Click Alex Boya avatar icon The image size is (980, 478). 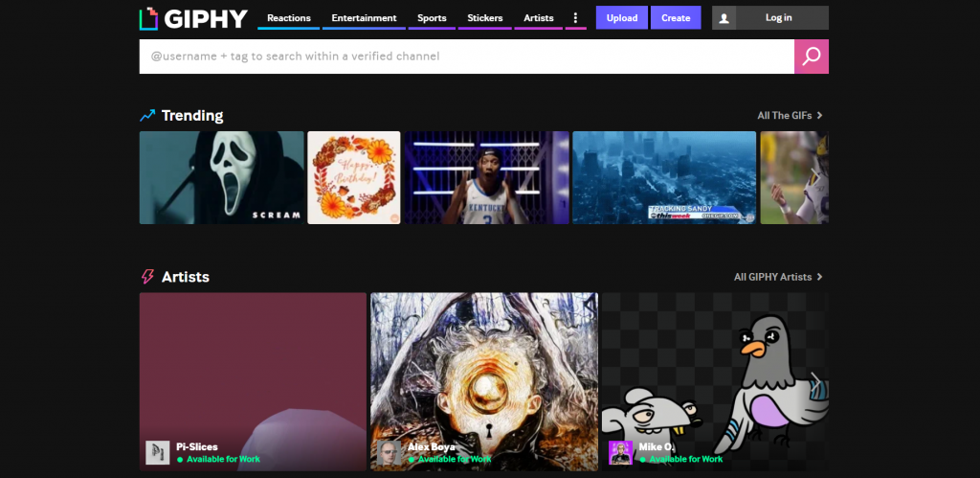389,452
